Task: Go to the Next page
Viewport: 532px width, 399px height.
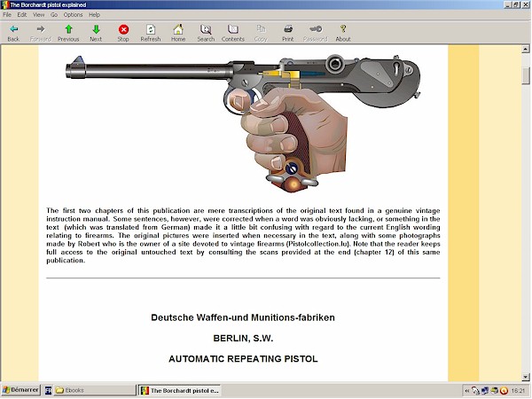Action: [96, 33]
